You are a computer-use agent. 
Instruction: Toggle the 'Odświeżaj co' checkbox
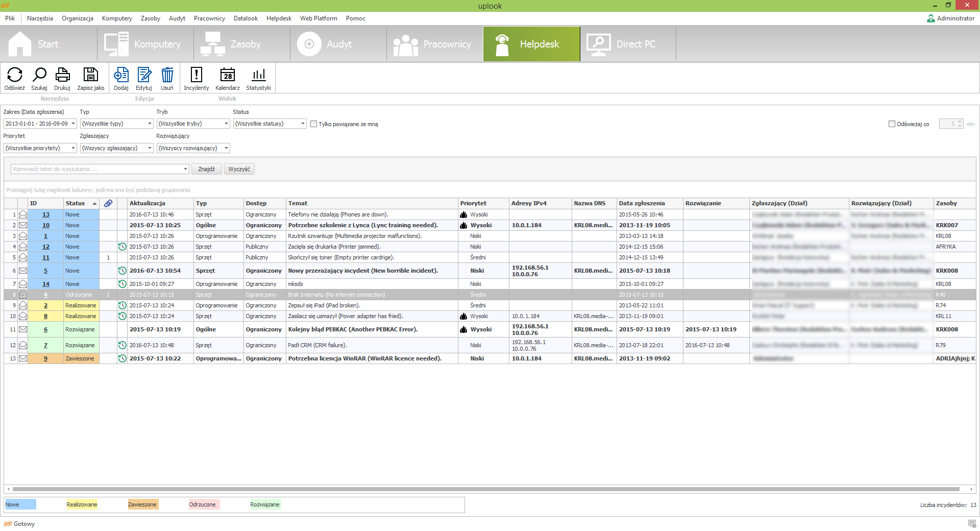click(892, 124)
